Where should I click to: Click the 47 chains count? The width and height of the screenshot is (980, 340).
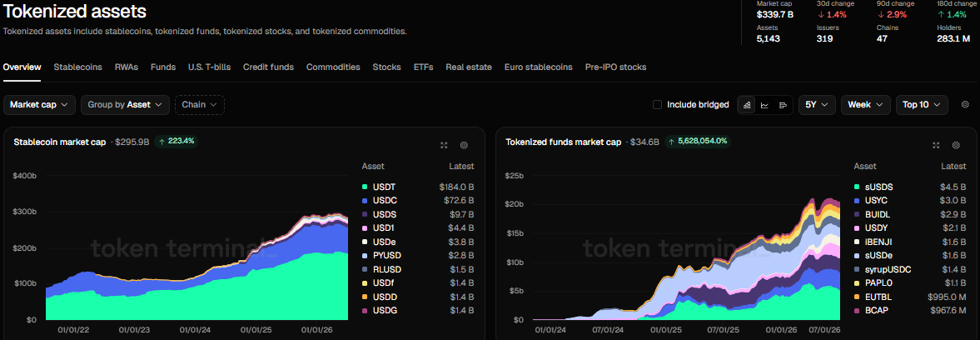(882, 38)
